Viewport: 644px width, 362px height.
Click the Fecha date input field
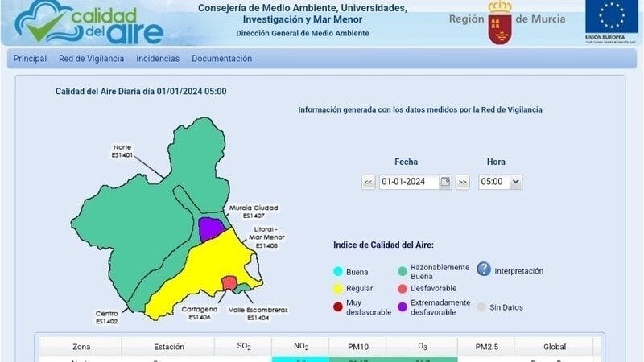pos(409,183)
